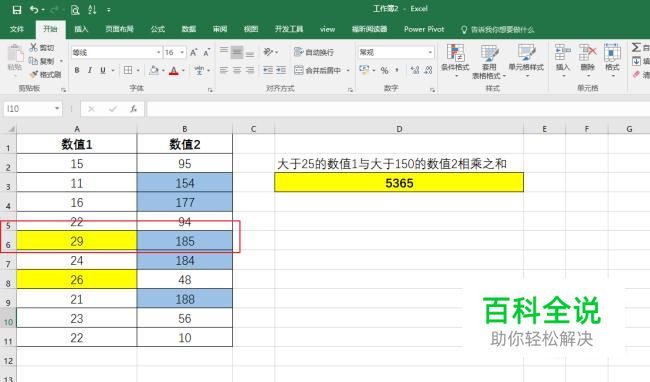The image size is (650, 382).
Task: Click the Orientation (text angle) icon
Action: pyautogui.click(x=269, y=52)
